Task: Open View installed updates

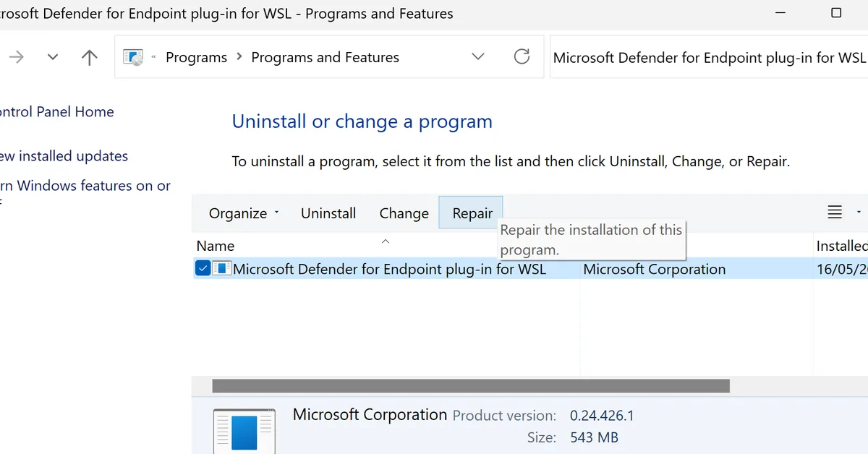Action: 65,155
